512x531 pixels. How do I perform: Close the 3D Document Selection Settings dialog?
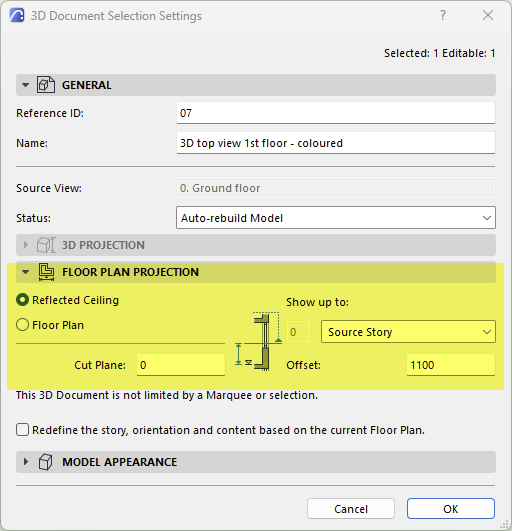488,15
